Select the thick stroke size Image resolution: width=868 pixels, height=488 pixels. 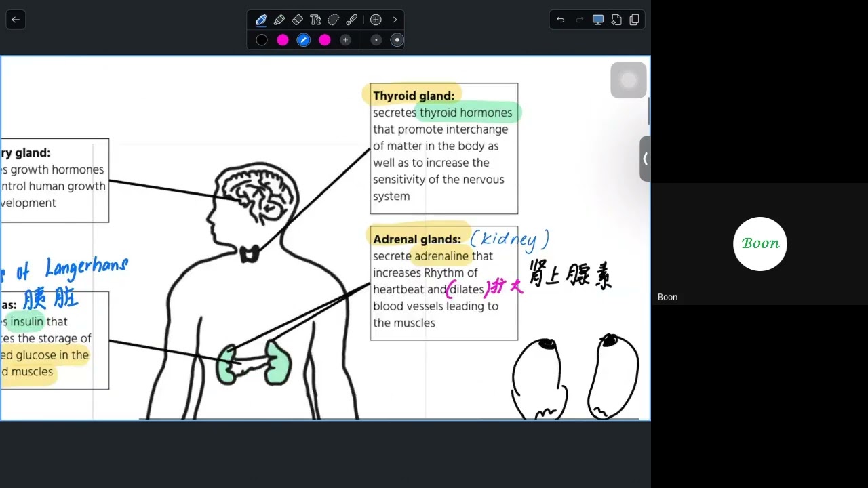click(x=397, y=40)
